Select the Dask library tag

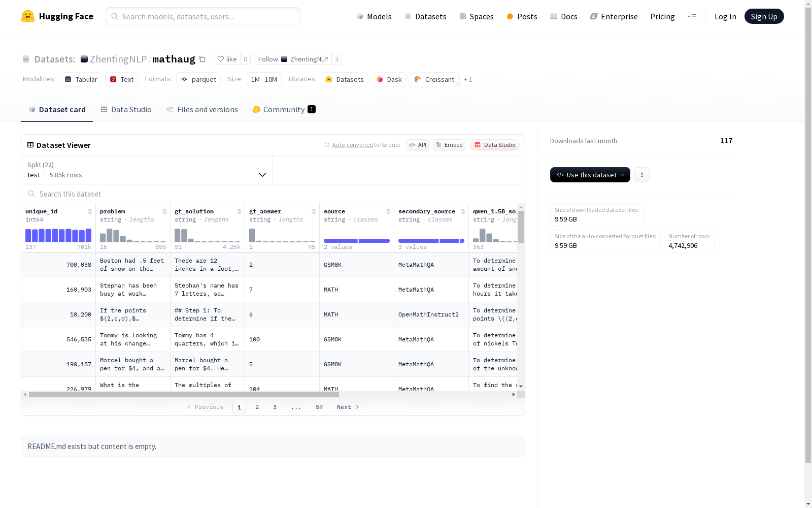coord(389,79)
